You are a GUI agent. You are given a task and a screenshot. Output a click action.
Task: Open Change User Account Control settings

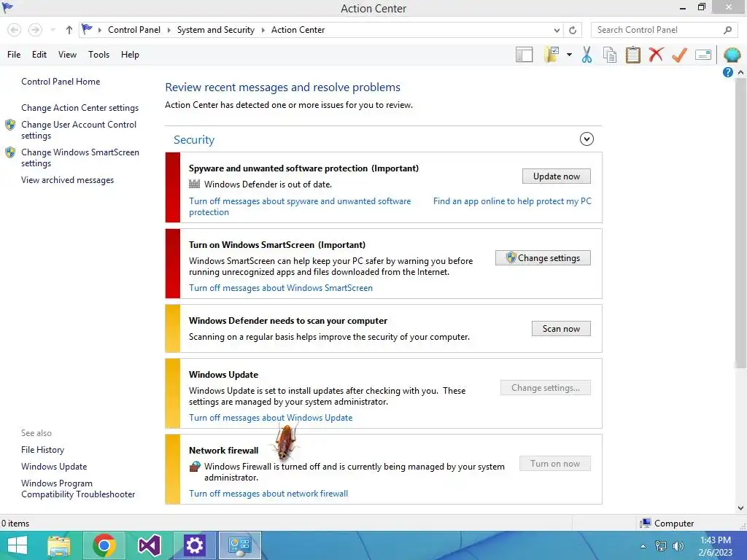click(x=79, y=130)
